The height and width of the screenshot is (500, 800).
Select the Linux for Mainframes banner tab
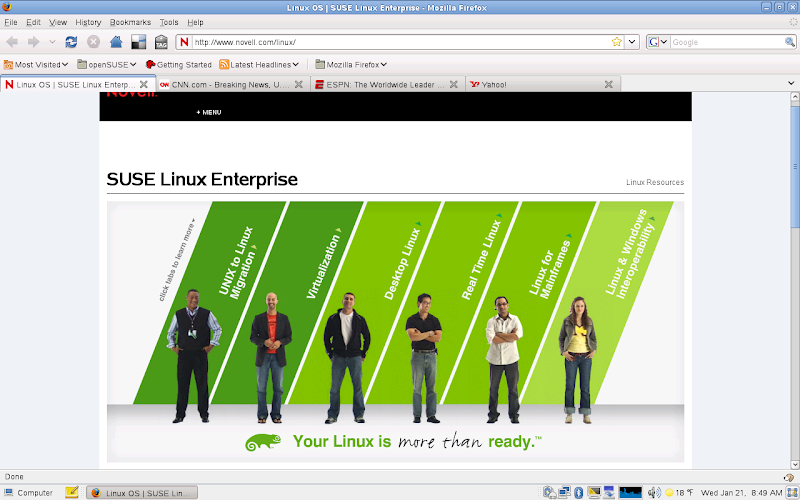[x=551, y=267]
